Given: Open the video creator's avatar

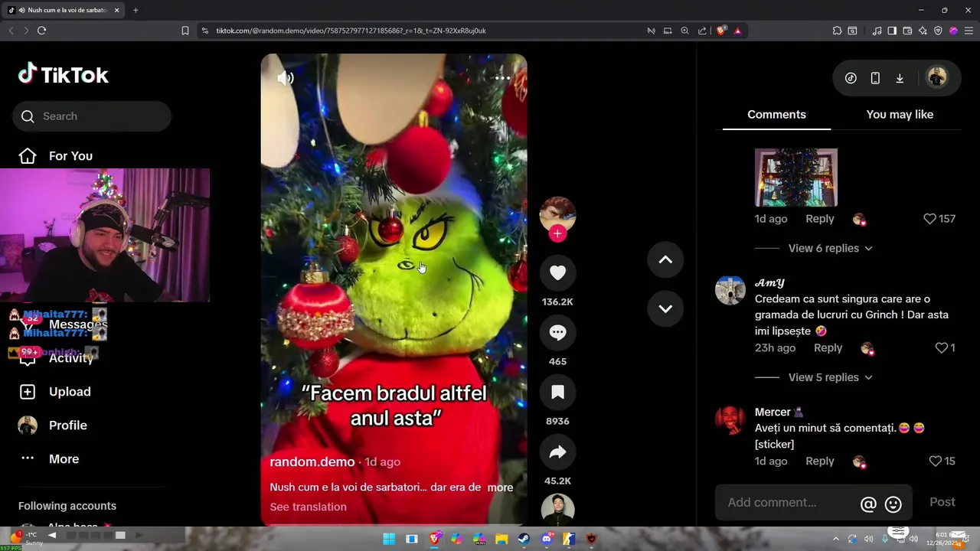Looking at the screenshot, I should (x=557, y=215).
